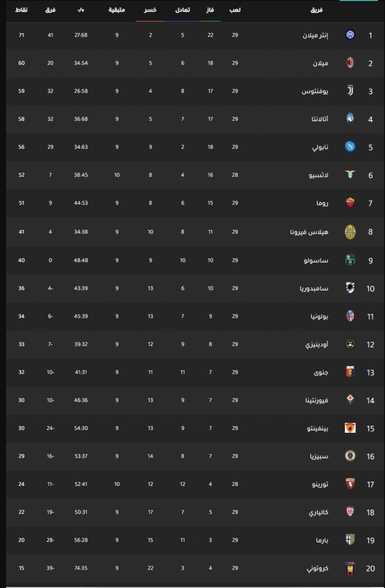Viewport: 385px width, 588px height.
Task: Sort by the فاز wins column header
Action: click(x=210, y=10)
